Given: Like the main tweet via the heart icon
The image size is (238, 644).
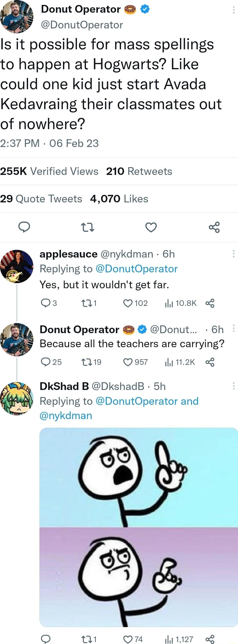Looking at the screenshot, I should 151,228.
